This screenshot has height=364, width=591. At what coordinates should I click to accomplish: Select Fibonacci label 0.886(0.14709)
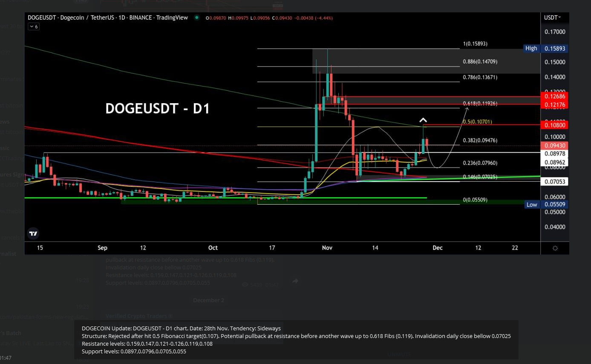(x=480, y=62)
